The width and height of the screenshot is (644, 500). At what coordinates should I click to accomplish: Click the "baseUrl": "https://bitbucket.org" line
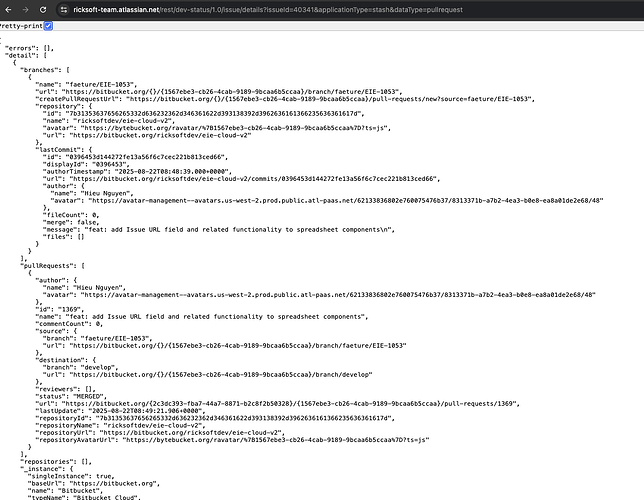[x=94, y=484]
